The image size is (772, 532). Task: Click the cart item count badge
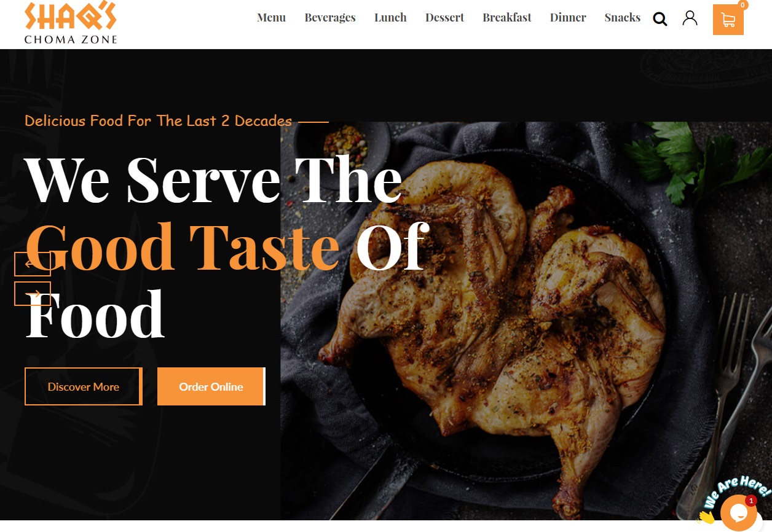point(743,5)
